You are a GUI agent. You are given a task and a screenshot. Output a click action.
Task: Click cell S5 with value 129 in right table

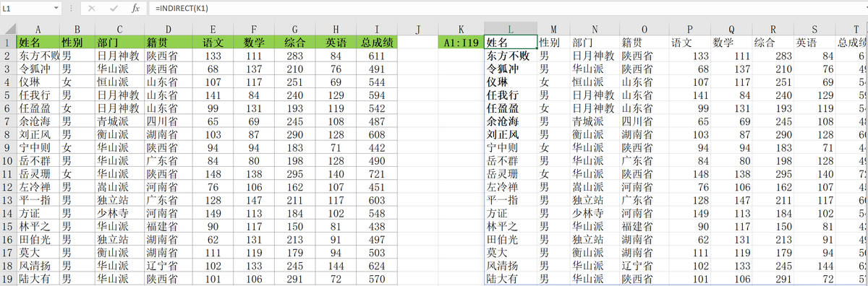point(814,95)
